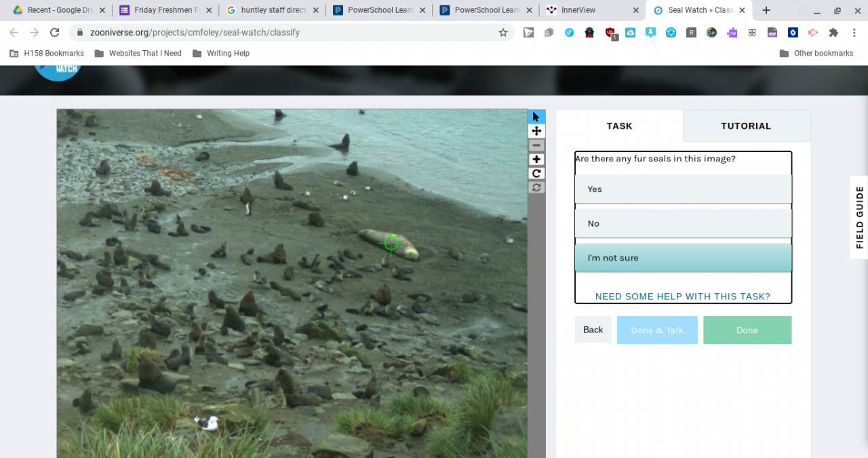Zoom out of the seal image
This screenshot has width=868, height=458.
coord(536,145)
